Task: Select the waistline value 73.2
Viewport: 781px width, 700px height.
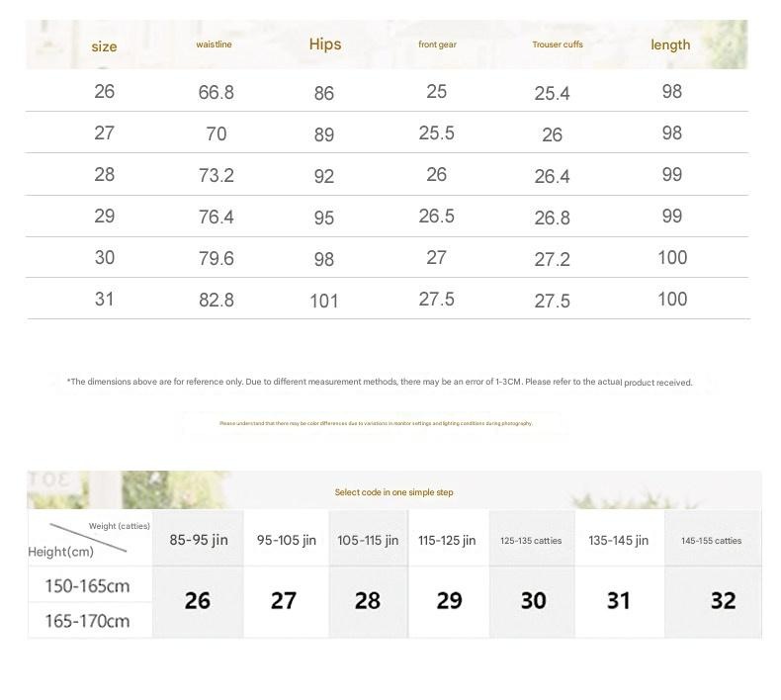Action: 216,176
